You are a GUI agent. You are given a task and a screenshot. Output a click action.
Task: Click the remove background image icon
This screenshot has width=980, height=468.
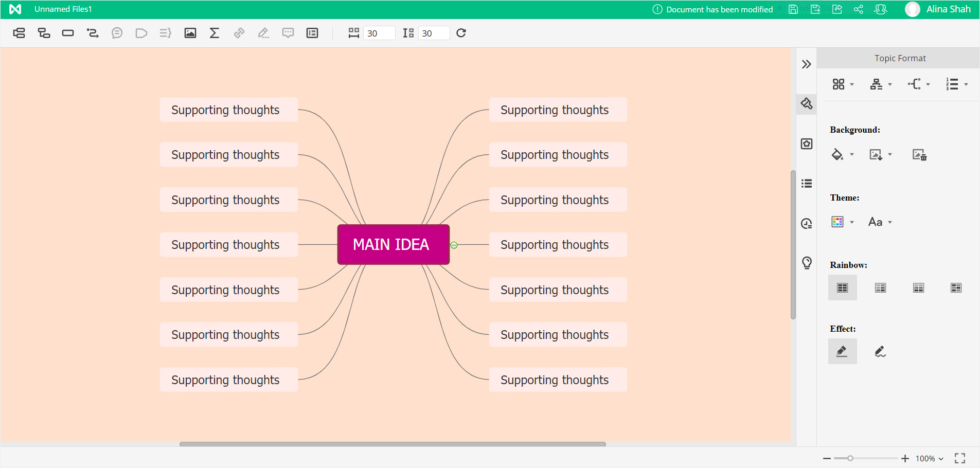tap(919, 155)
